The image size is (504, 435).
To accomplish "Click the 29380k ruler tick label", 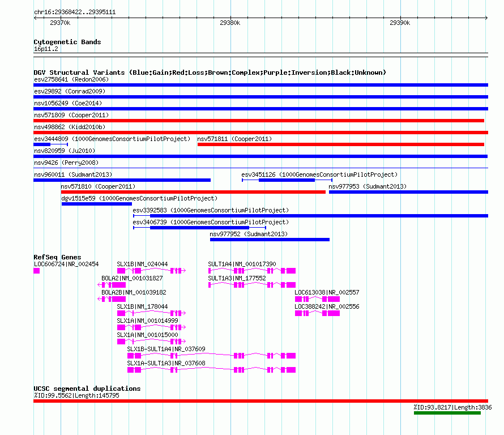I will (230, 23).
